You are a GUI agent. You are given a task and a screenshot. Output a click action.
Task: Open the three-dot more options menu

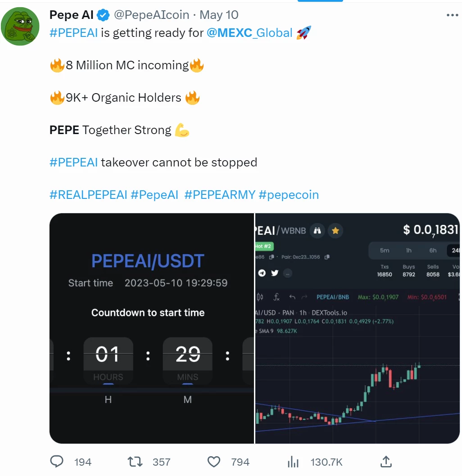point(452,15)
